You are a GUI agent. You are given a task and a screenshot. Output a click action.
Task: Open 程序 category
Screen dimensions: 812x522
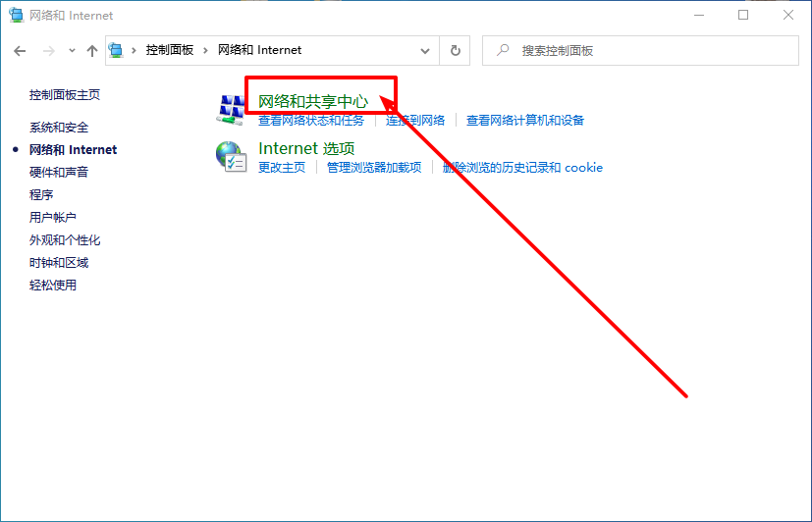(41, 195)
